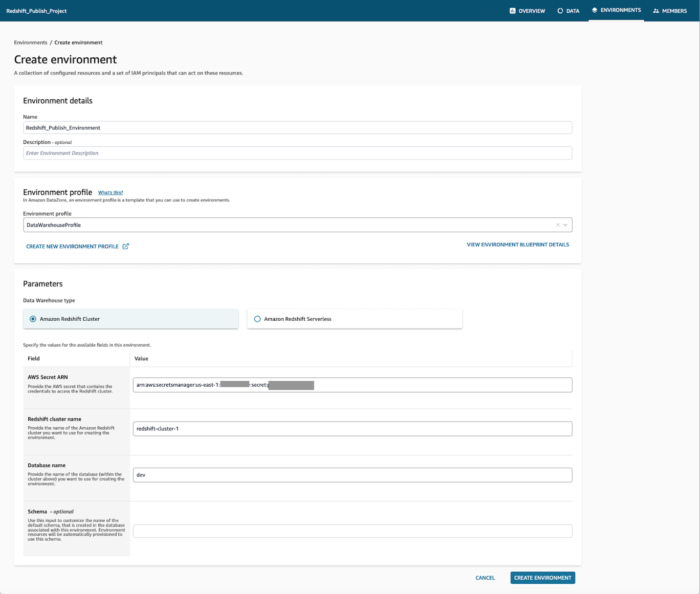
Task: Go to the Environments tab
Action: 616,10
